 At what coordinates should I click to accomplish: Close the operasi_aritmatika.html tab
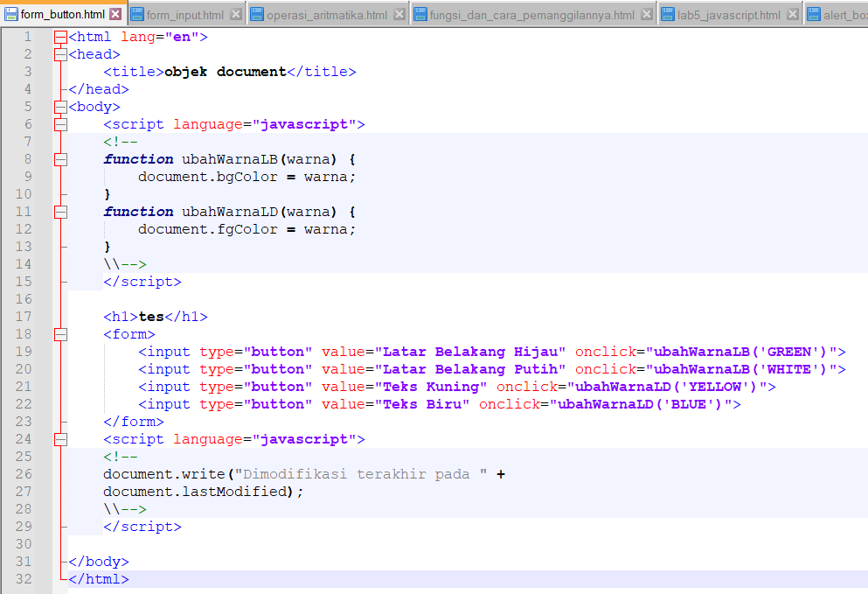tap(399, 14)
